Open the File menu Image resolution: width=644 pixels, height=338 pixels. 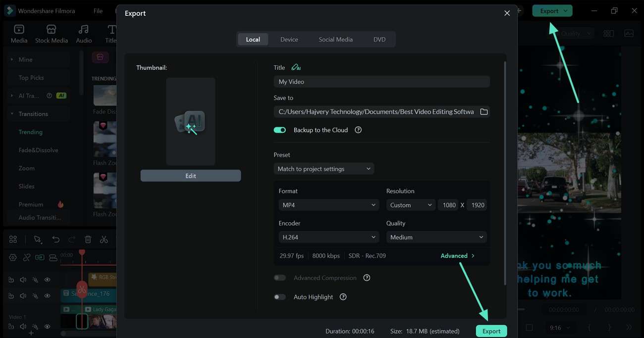tap(98, 11)
